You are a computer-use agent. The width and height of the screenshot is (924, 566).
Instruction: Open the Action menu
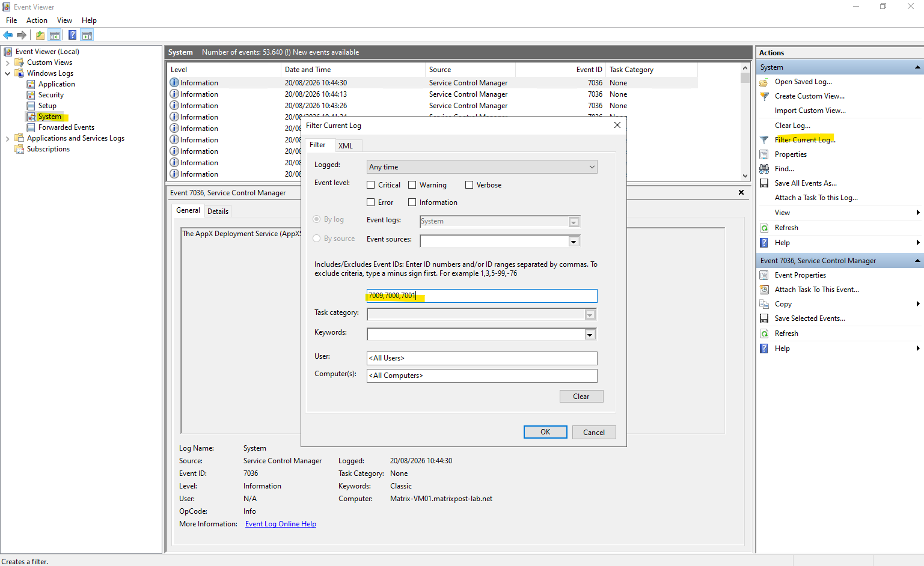37,20
